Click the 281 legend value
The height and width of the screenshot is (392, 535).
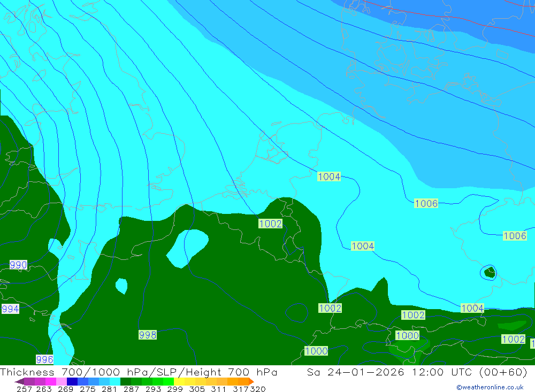pos(109,389)
